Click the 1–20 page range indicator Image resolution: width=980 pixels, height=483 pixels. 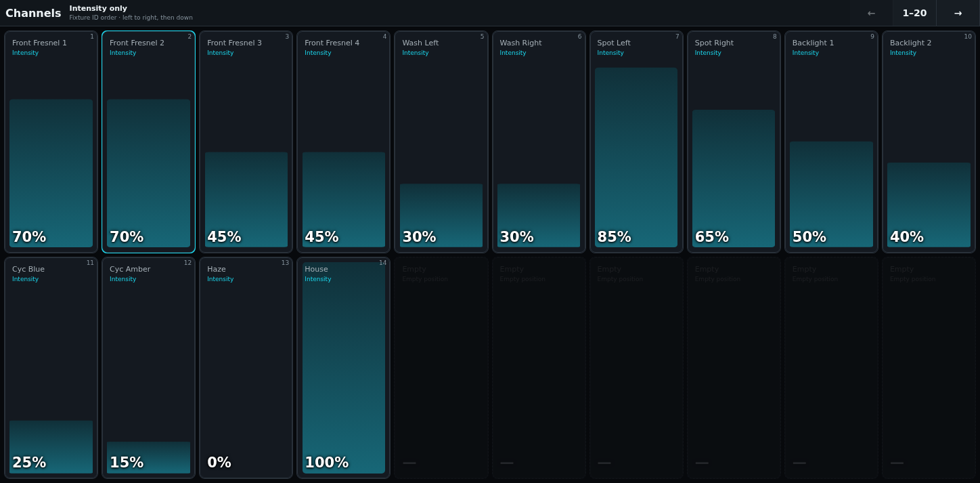(914, 13)
